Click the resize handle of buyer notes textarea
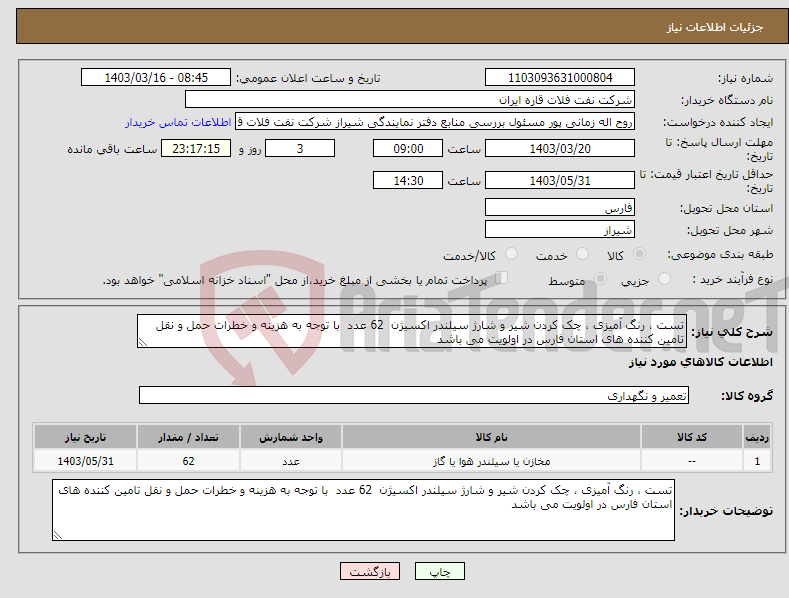The image size is (789, 598). click(x=58, y=535)
